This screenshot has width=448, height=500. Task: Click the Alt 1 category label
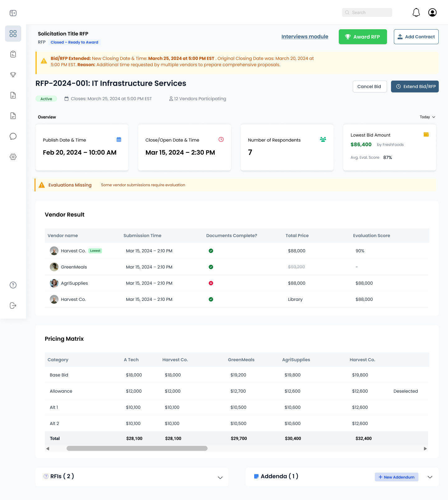pos(54,407)
